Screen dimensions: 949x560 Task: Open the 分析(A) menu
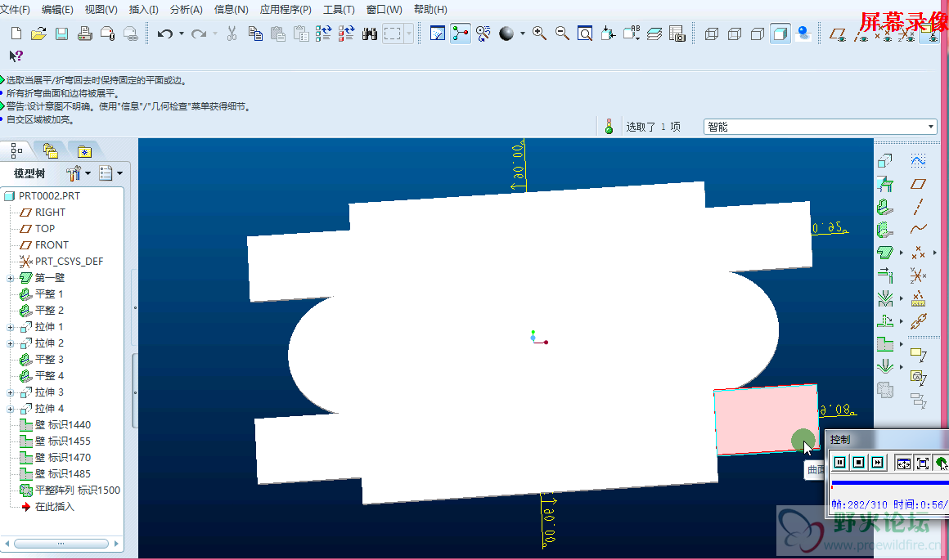tap(187, 10)
